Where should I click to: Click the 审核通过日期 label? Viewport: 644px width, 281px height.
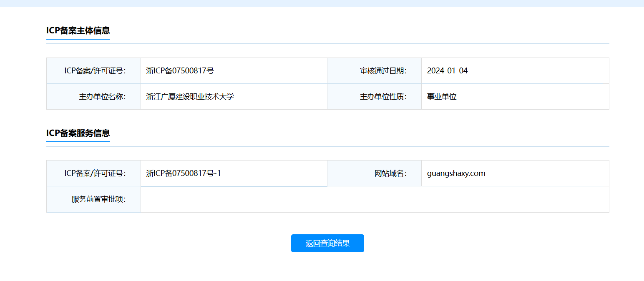click(x=383, y=71)
